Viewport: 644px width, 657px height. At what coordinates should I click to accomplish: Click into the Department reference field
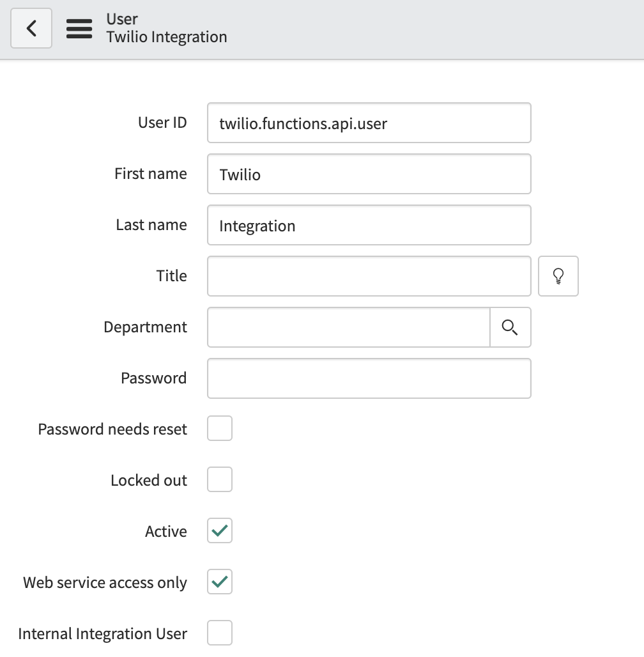click(x=349, y=327)
